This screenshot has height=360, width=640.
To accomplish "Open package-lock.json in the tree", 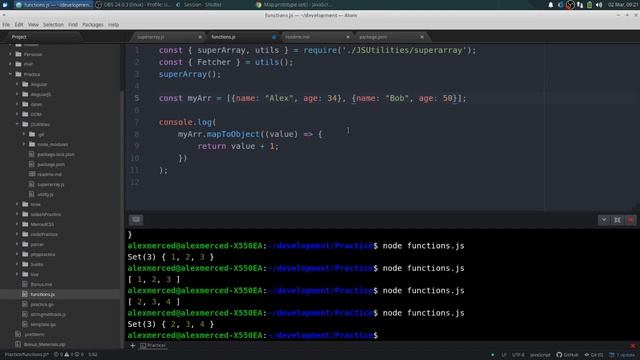I will [x=56, y=155].
